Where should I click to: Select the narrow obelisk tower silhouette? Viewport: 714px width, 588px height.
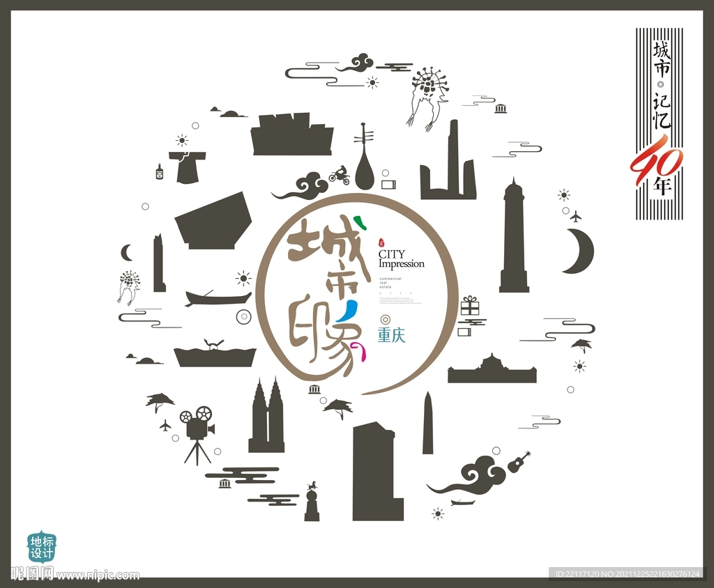pyautogui.click(x=427, y=424)
